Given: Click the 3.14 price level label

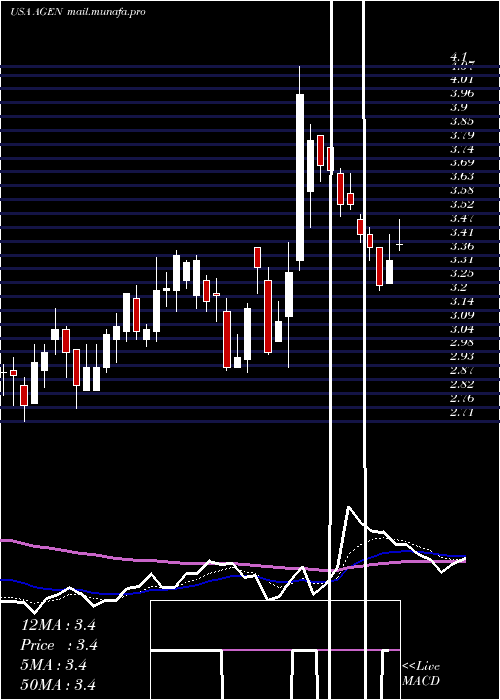Looking at the screenshot, I should click(462, 302).
